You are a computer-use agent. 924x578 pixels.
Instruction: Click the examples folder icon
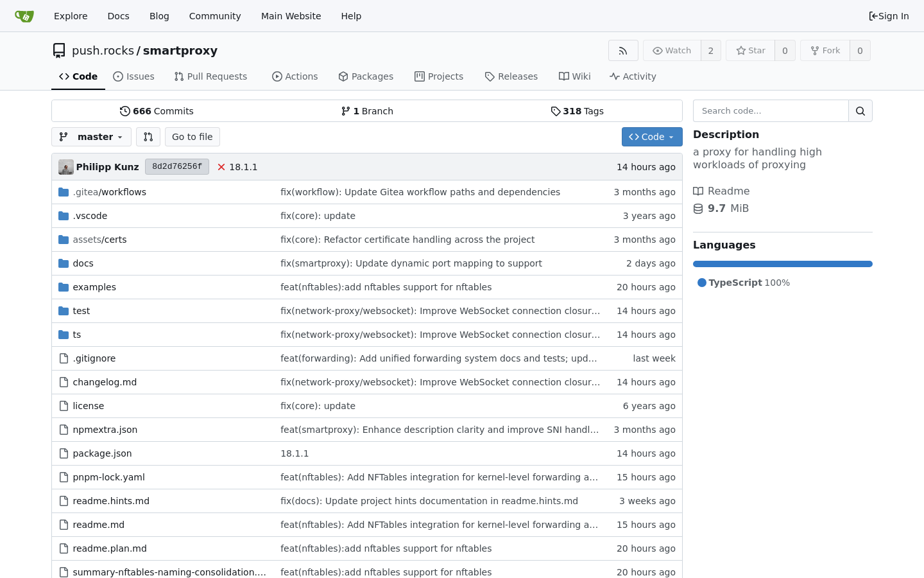(x=64, y=287)
